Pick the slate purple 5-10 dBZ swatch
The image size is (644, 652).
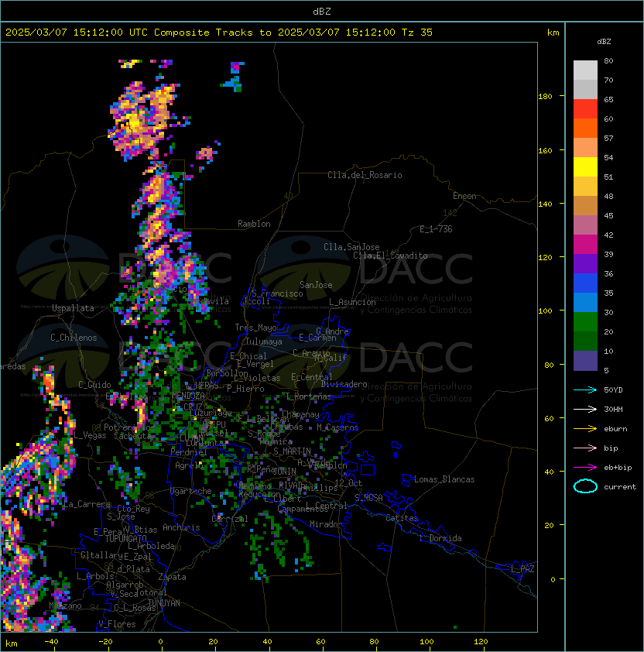585,361
